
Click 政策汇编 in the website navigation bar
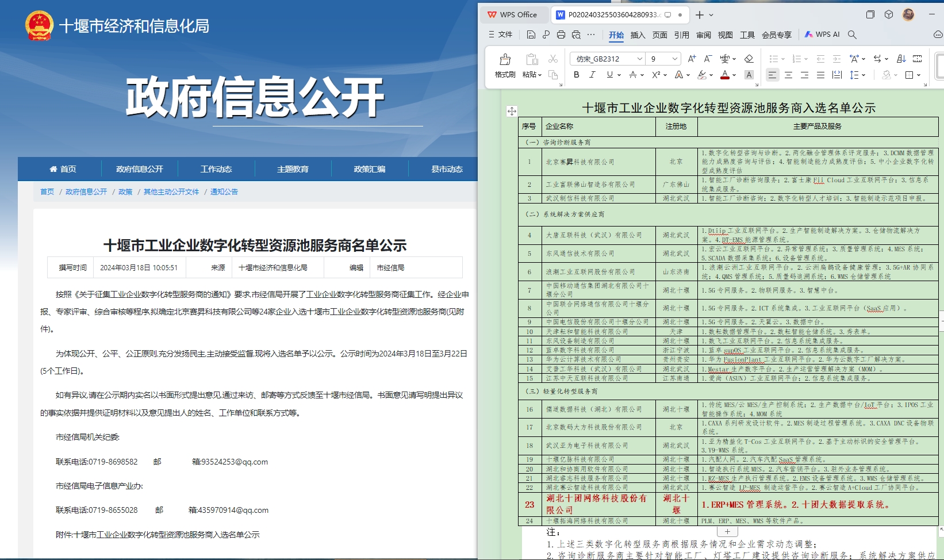click(370, 169)
